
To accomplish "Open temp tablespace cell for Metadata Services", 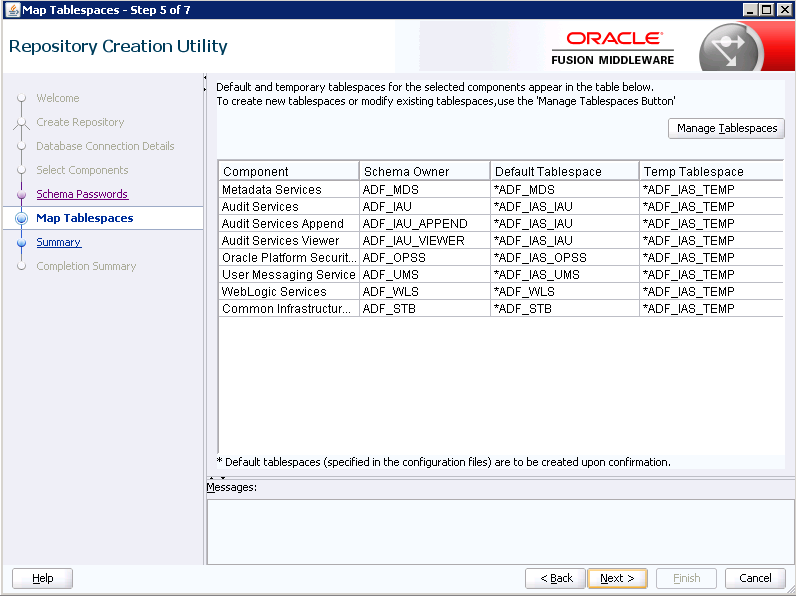I will pyautogui.click(x=711, y=189).
